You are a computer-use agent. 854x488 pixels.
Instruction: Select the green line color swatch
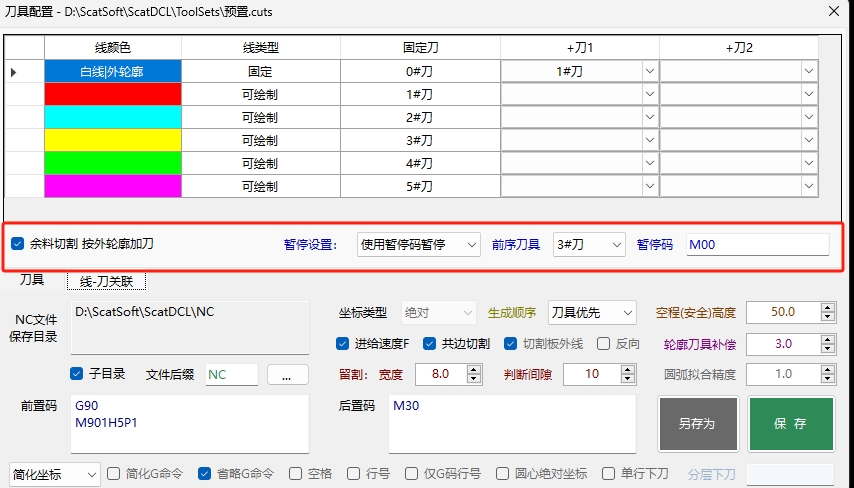click(113, 163)
